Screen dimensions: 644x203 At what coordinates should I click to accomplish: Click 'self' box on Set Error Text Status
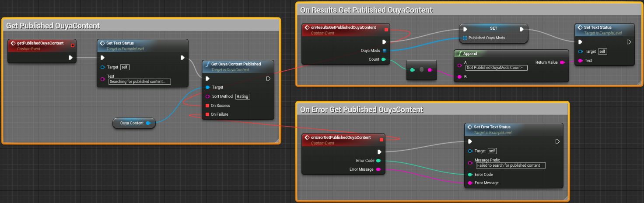point(492,151)
